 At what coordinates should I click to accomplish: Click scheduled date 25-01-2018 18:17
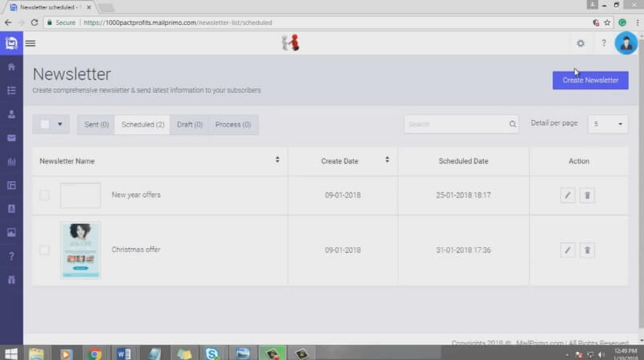pos(464,195)
